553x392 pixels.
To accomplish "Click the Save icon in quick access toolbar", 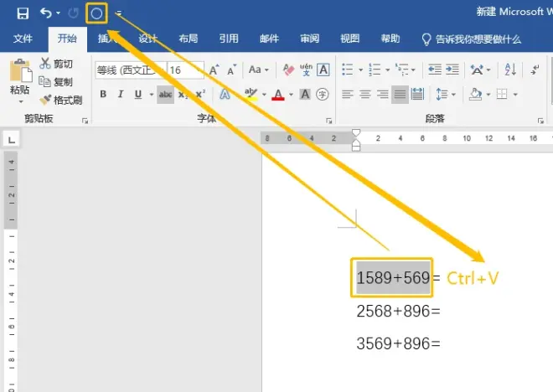I will (x=23, y=13).
